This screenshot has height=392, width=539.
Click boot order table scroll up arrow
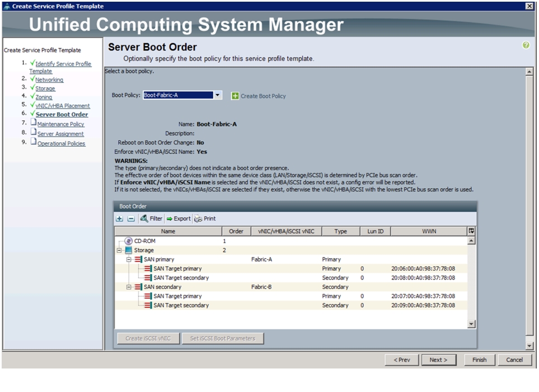[471, 241]
